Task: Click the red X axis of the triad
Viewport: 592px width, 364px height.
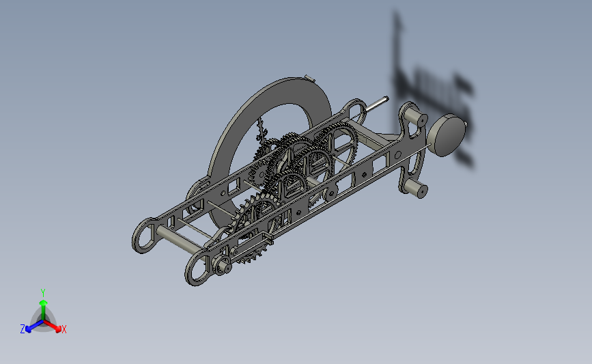Action: [53, 326]
